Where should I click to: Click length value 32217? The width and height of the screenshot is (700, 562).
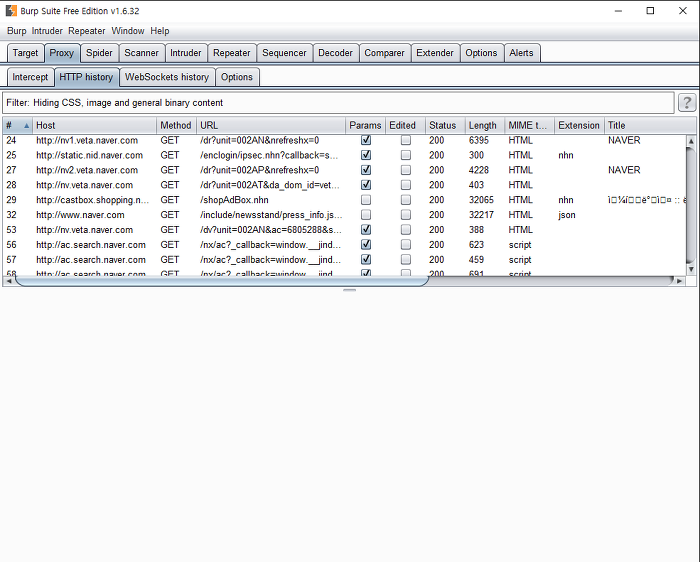tap(481, 215)
